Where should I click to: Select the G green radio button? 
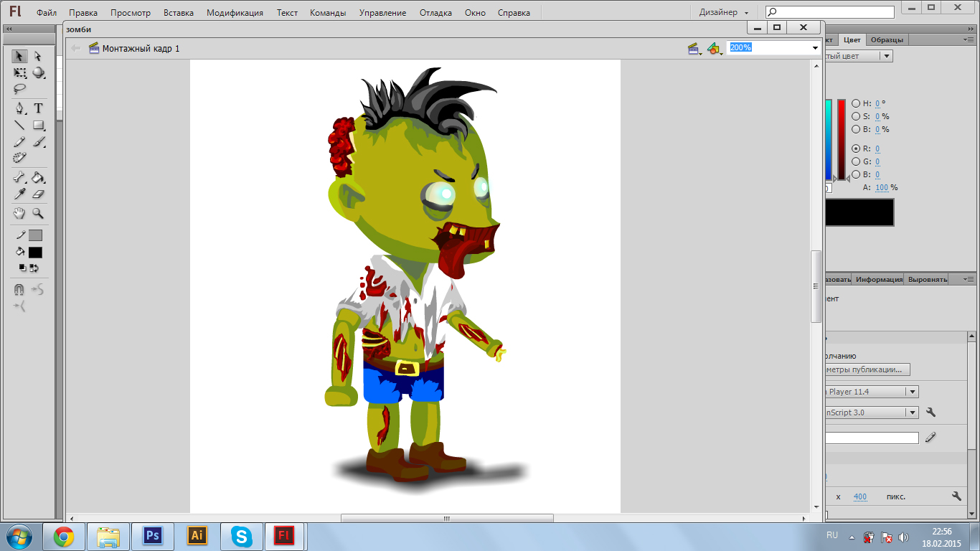[x=856, y=161]
